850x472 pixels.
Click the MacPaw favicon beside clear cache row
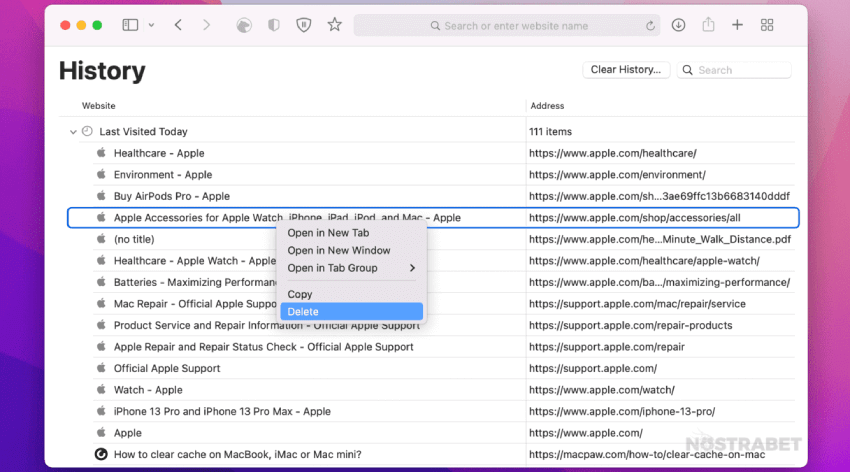pos(101,454)
